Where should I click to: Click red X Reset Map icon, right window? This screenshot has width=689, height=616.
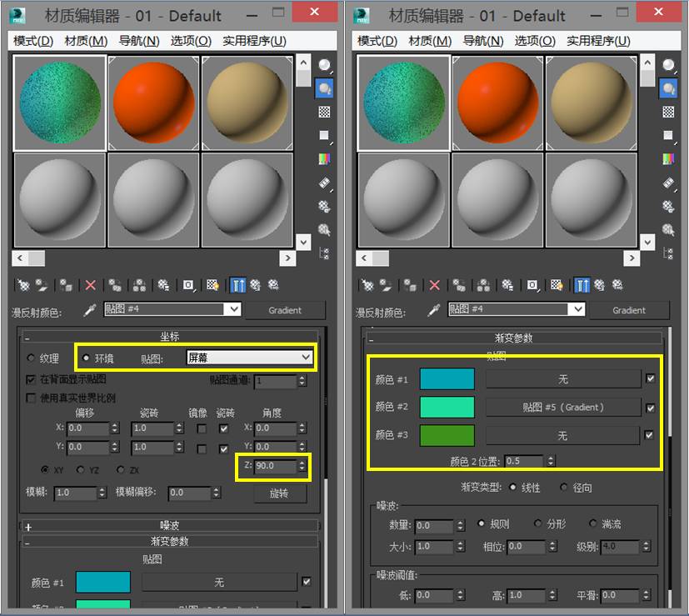(x=435, y=285)
